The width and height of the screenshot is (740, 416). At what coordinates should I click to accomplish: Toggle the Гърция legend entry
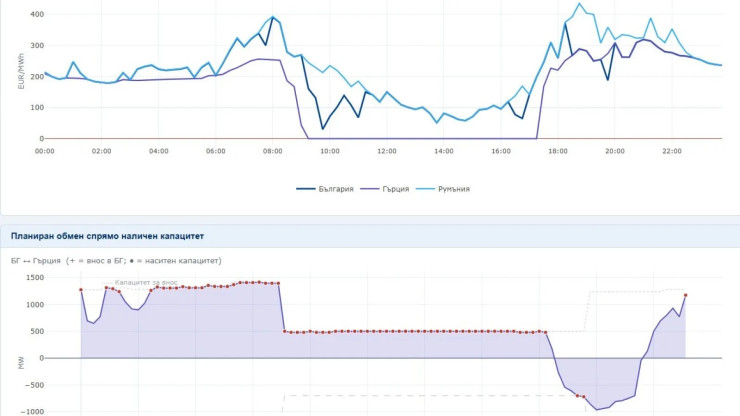coord(385,189)
